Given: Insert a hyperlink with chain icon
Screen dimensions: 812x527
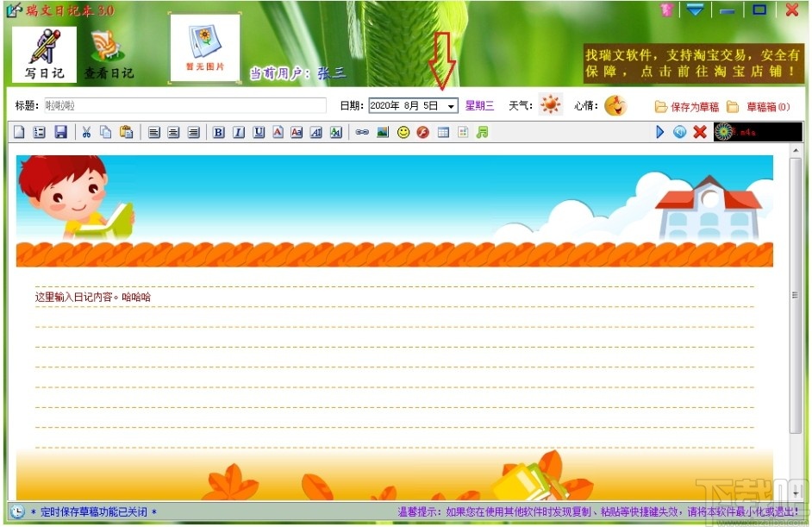Looking at the screenshot, I should [x=362, y=132].
